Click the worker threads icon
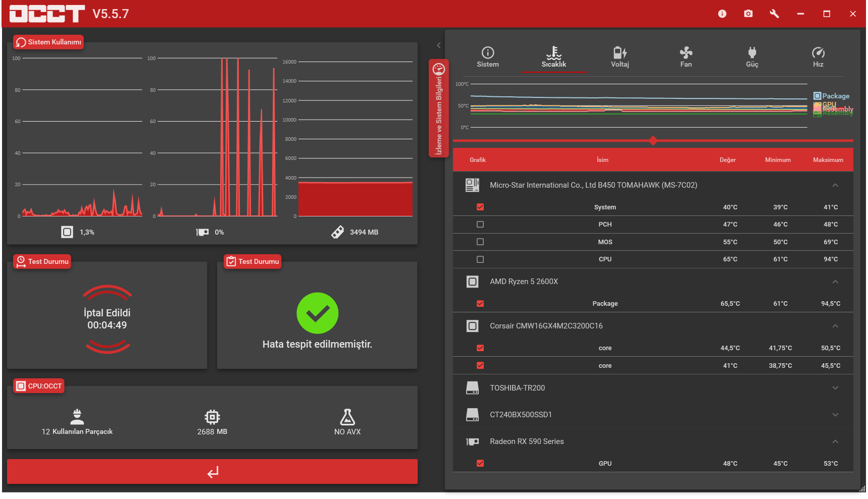Viewport: 868px width, 499px height. tap(77, 417)
